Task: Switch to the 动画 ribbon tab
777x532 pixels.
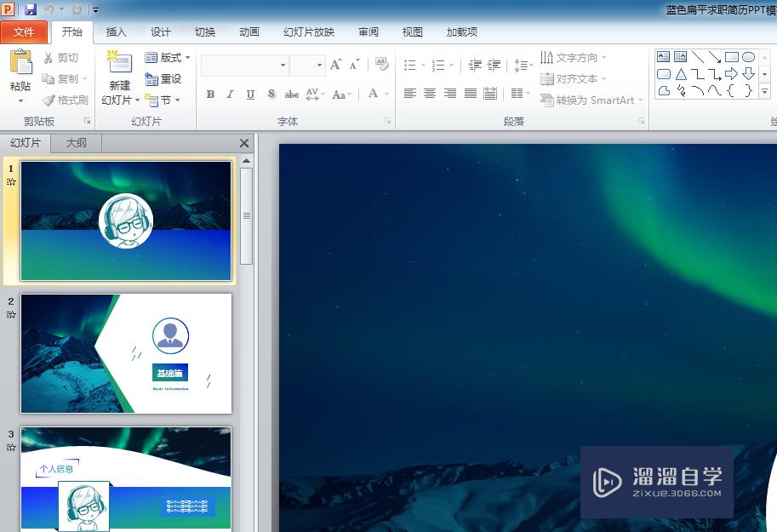Action: tap(249, 32)
